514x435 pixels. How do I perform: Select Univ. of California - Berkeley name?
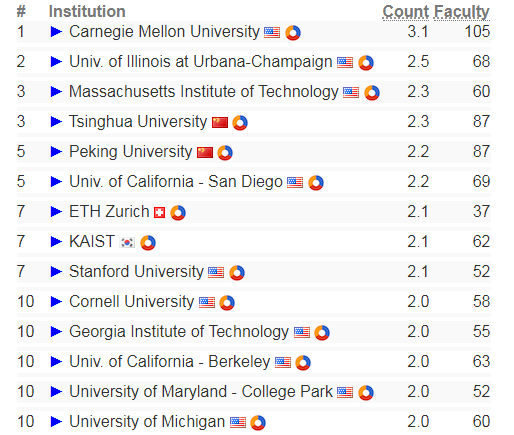(x=170, y=362)
